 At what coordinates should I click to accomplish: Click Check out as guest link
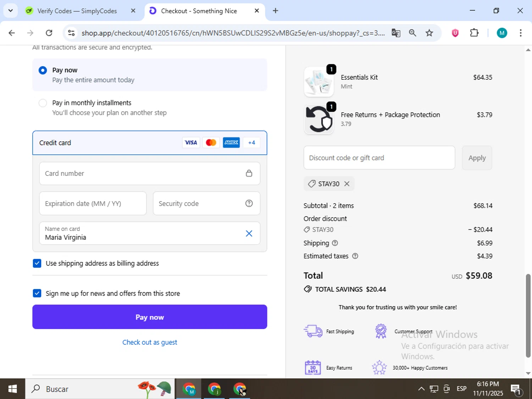click(150, 342)
